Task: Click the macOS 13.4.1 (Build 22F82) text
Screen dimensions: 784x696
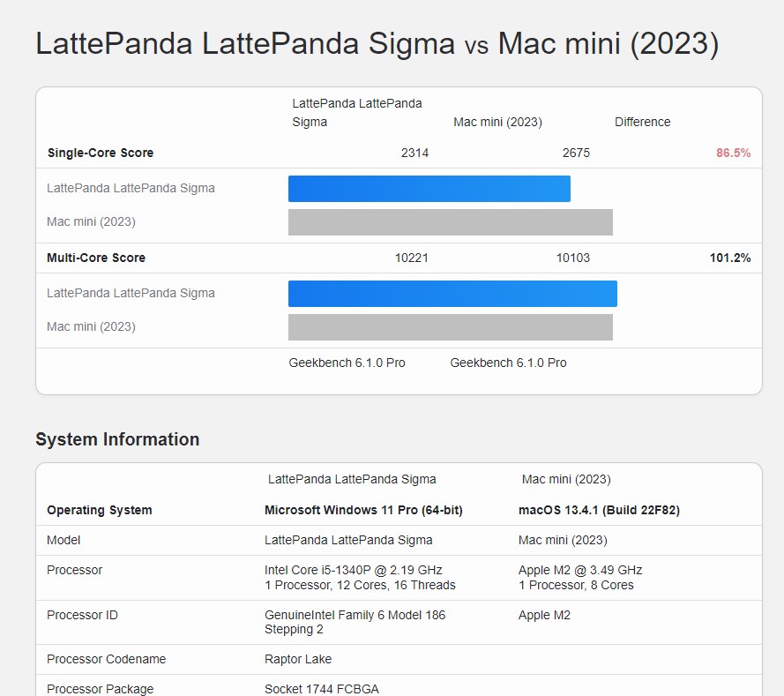Action: [599, 510]
